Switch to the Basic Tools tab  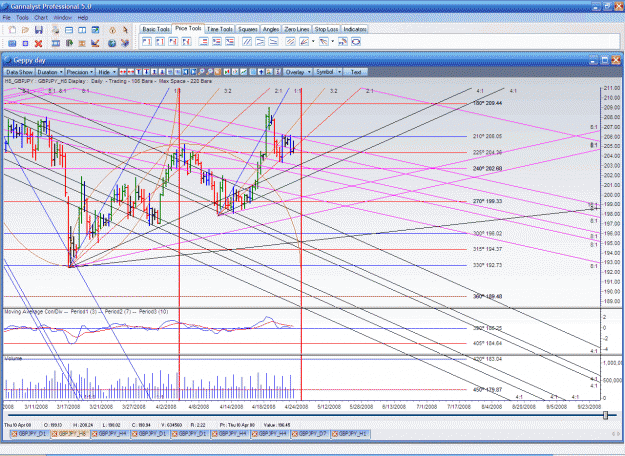click(156, 29)
